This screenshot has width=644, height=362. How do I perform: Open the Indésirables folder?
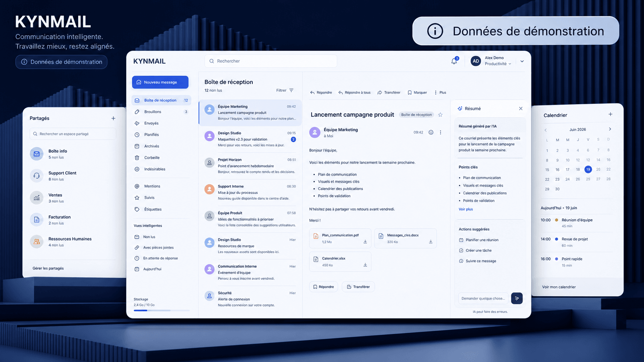point(161,169)
